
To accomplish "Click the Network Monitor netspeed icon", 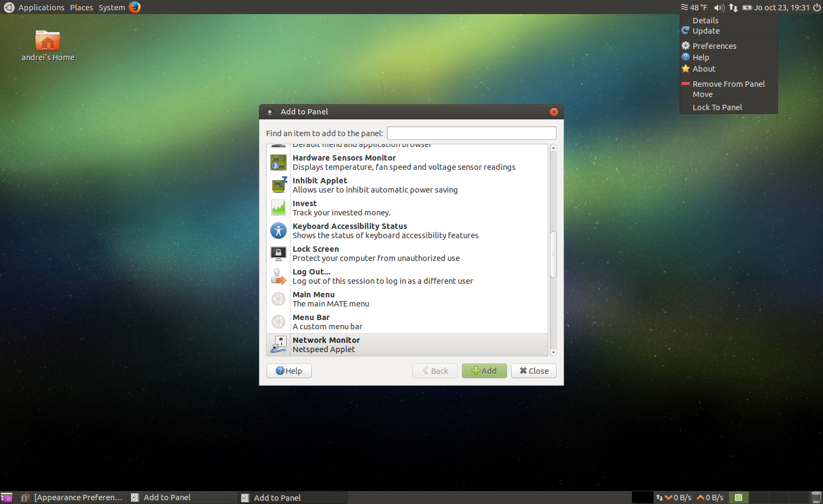I will 278,344.
